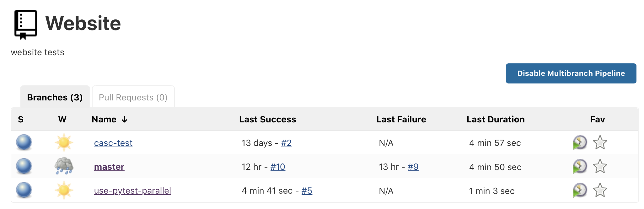Image resolution: width=644 pixels, height=209 pixels.
Task: Click schedule build icon for master
Action: point(579,166)
